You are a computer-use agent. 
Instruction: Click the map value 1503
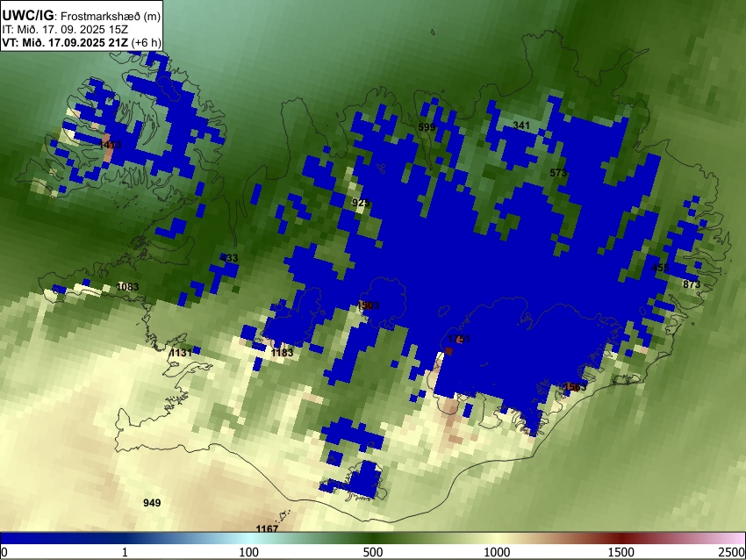(369, 305)
